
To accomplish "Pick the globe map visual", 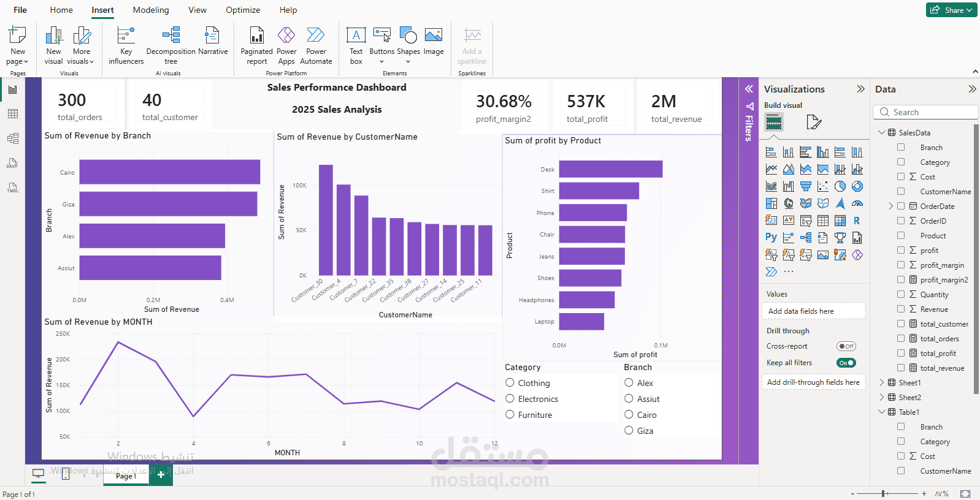I will tap(789, 203).
